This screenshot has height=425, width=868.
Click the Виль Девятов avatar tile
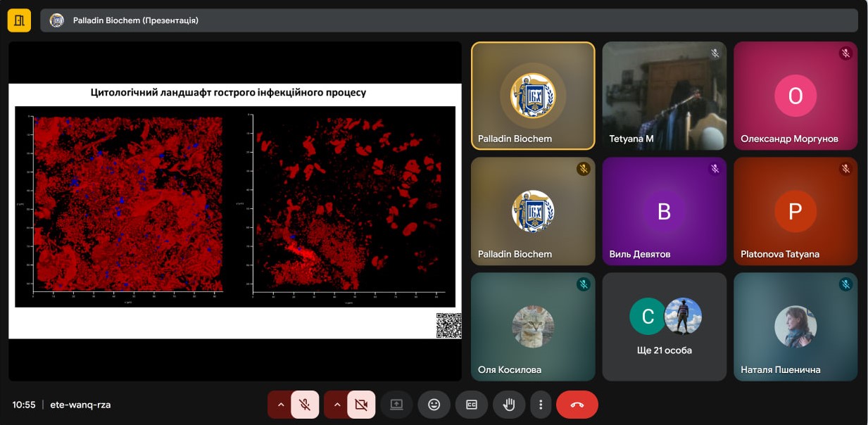point(664,211)
